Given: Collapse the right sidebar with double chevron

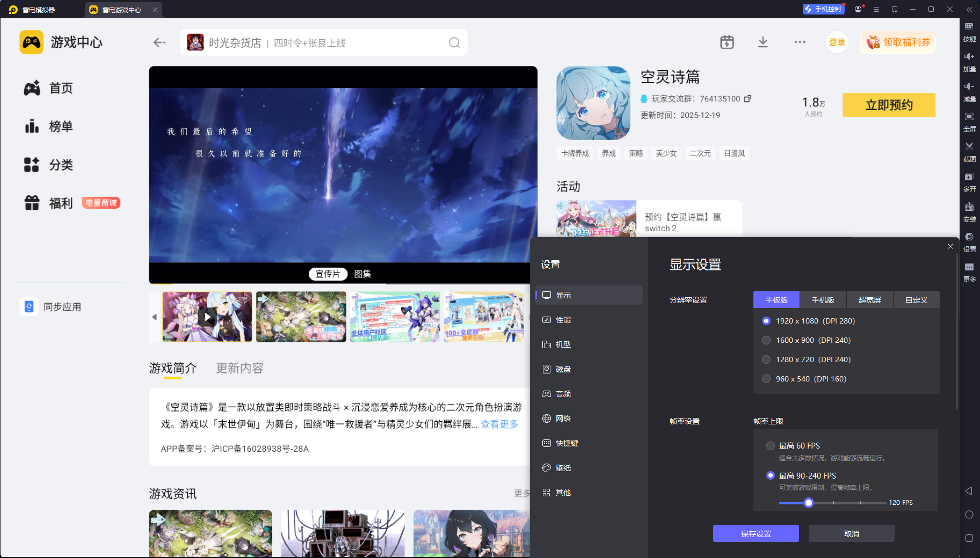Looking at the screenshot, I should coord(969,9).
